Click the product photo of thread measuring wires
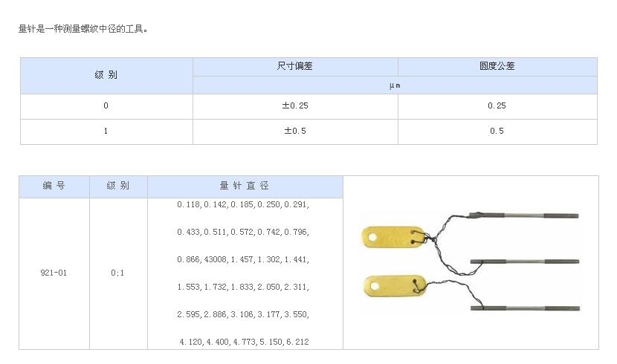The width and height of the screenshot is (617, 364). [x=471, y=261]
